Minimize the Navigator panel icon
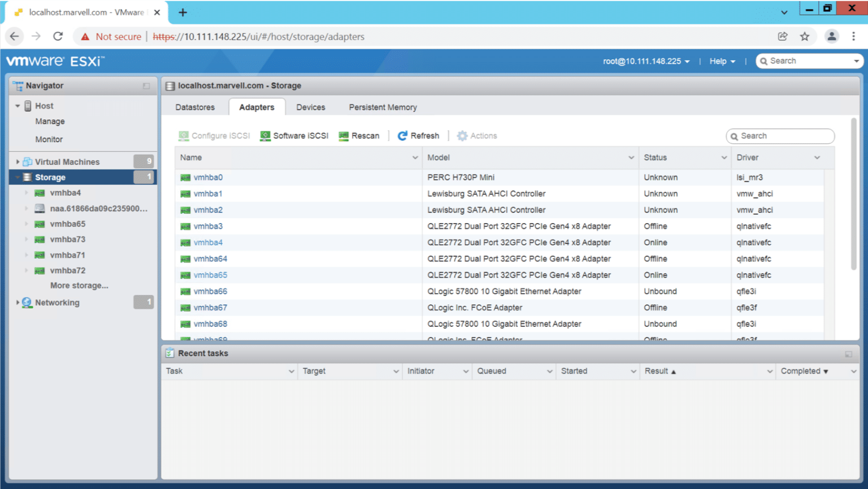 pos(146,86)
